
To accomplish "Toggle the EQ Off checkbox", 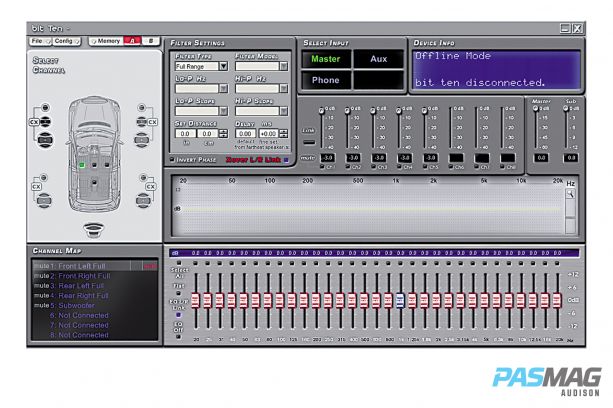I will point(178,336).
